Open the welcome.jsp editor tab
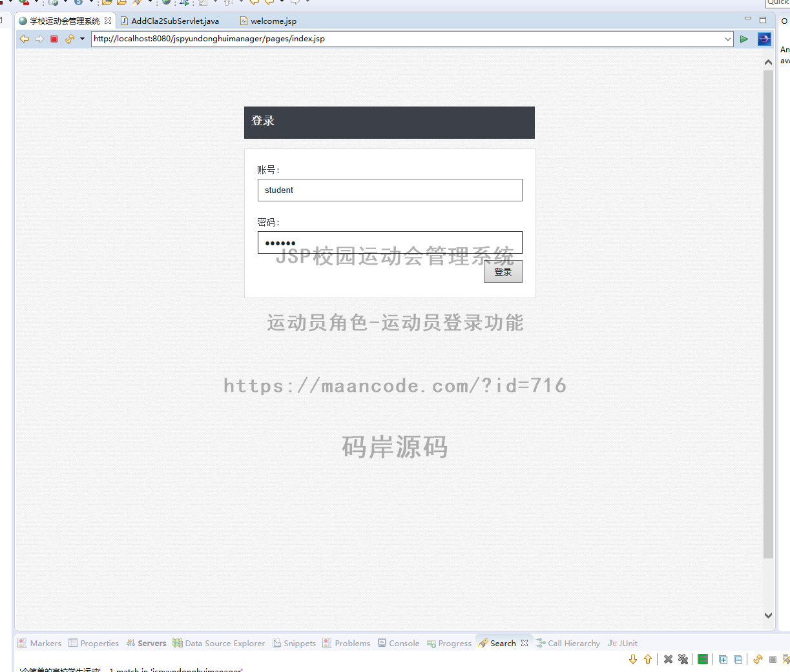The width and height of the screenshot is (790, 672). 268,21
